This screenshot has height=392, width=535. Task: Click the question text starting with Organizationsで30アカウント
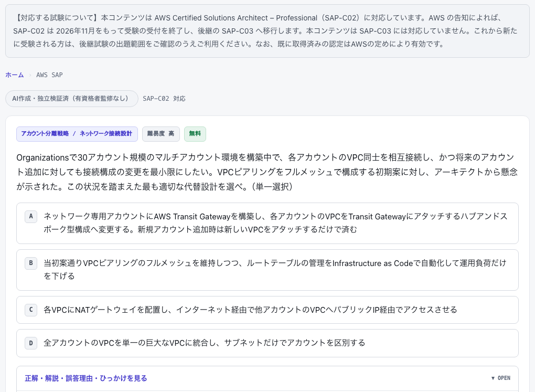[267, 172]
